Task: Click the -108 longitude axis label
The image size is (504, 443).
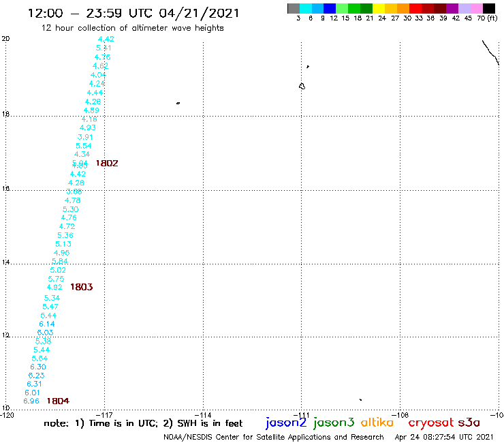Action: coord(400,415)
